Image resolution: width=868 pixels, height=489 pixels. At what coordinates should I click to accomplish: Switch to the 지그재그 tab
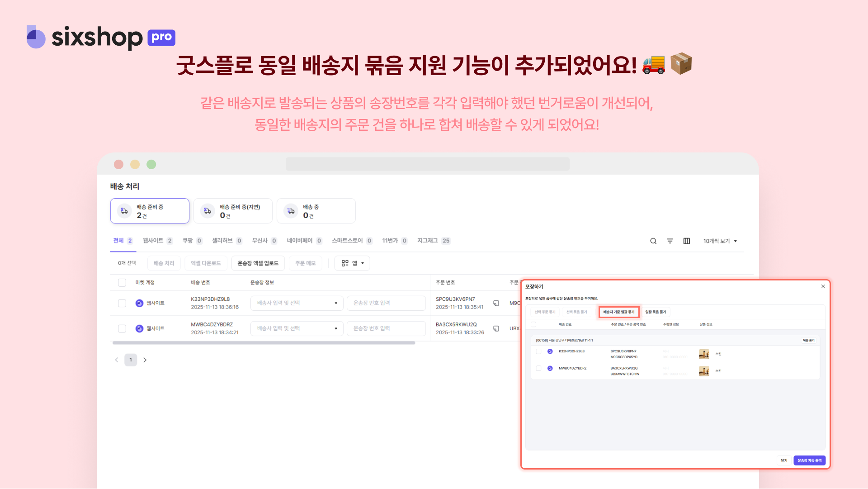[427, 241]
